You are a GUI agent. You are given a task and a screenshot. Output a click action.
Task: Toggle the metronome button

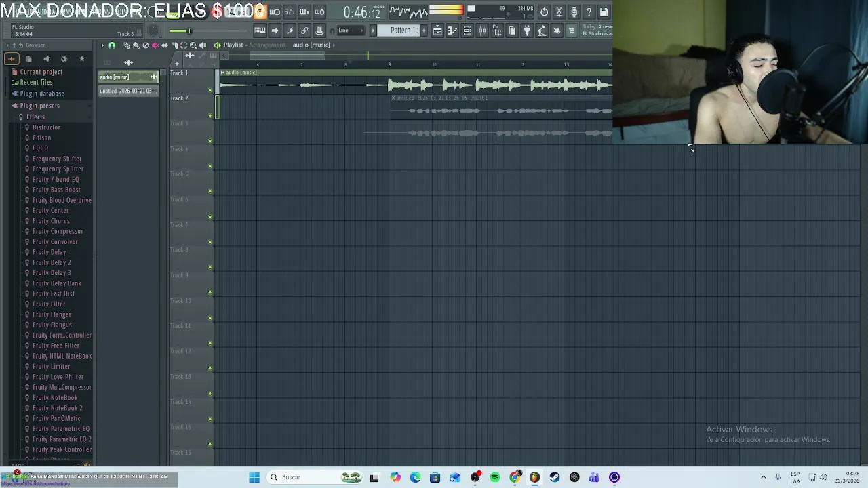tap(260, 12)
